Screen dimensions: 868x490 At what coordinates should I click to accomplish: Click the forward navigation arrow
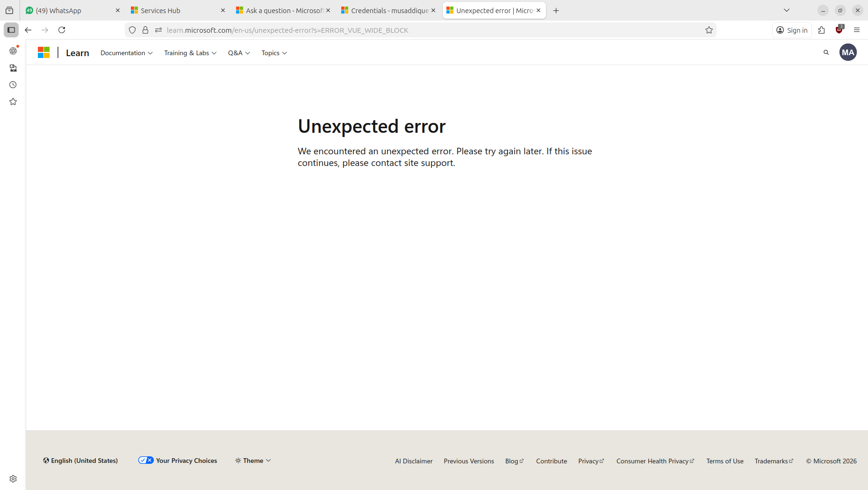tap(45, 30)
